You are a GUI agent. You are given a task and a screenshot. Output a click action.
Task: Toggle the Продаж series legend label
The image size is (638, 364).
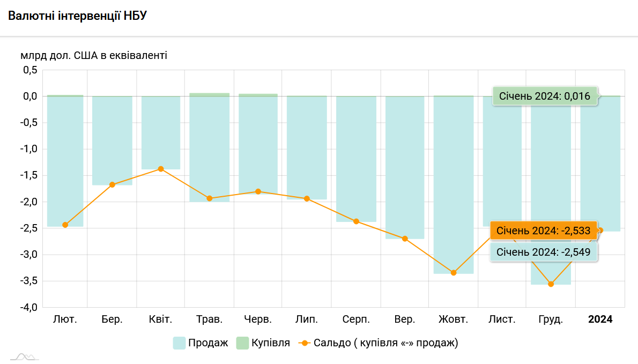(x=208, y=343)
